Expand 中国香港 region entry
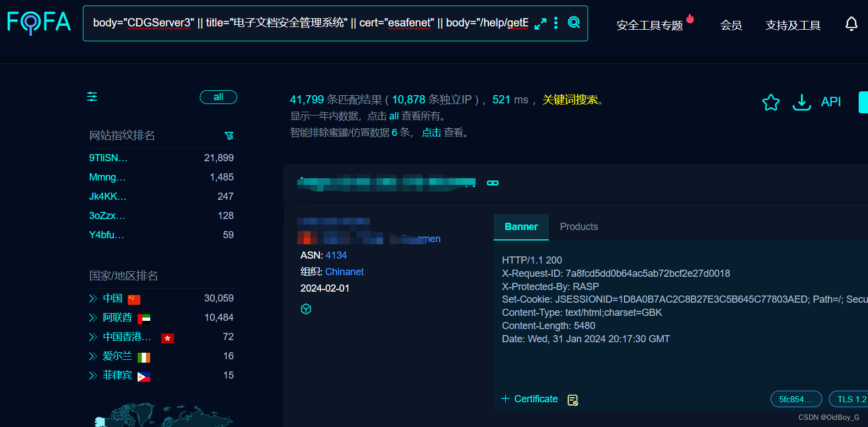Image resolution: width=868 pixels, height=427 pixels. (x=93, y=337)
